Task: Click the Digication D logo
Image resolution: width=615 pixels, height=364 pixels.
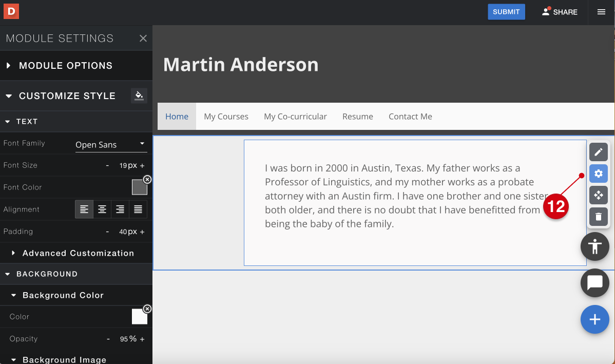Action: pyautogui.click(x=11, y=11)
